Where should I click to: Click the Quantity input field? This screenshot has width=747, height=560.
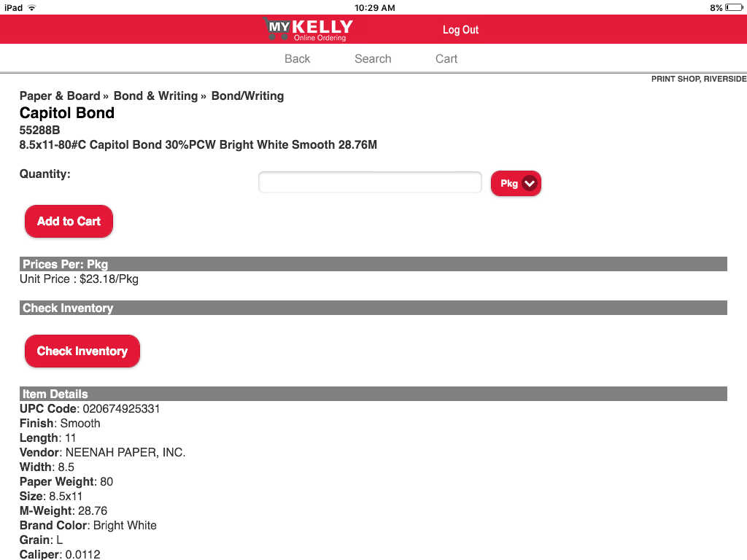(x=370, y=182)
